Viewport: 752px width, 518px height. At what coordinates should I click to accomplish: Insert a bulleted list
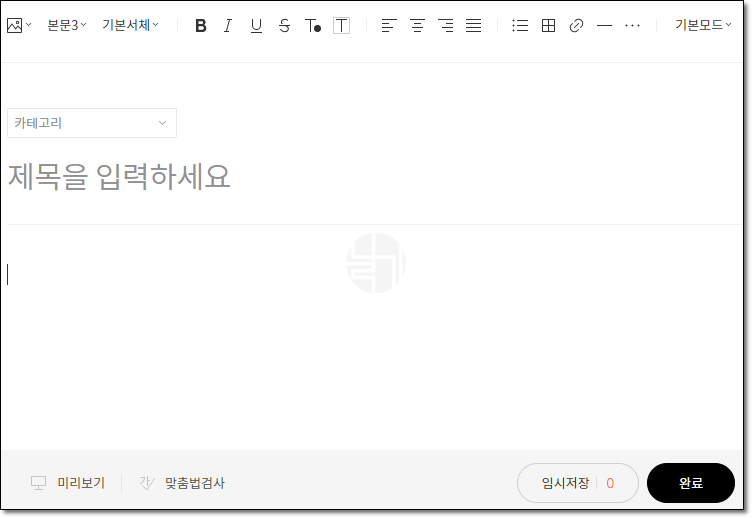click(x=520, y=25)
